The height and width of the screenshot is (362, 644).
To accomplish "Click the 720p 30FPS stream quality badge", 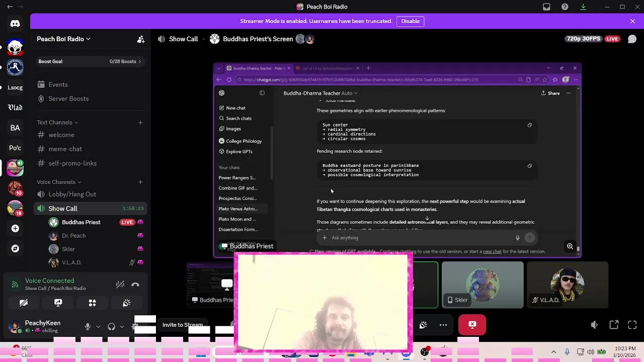I will tap(583, 39).
